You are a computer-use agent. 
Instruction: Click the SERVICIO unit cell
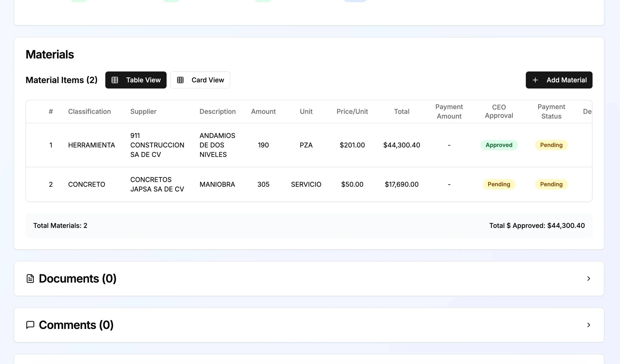coord(306,184)
